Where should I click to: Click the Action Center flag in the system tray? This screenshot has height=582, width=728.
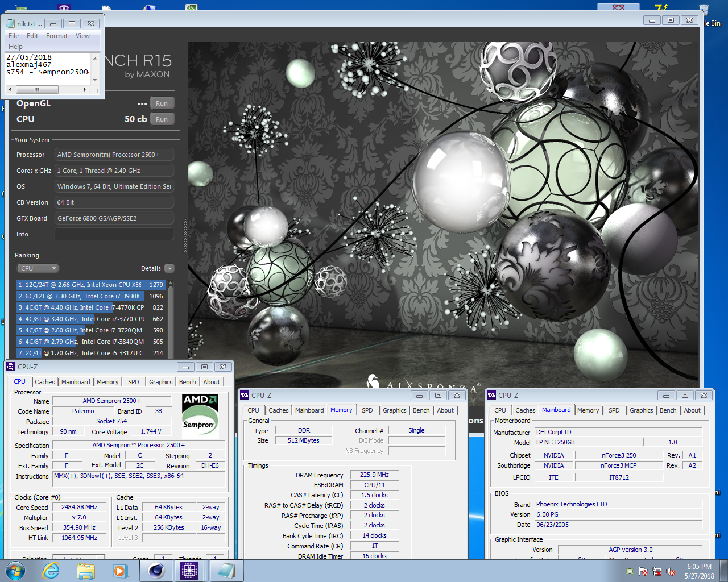(643, 572)
